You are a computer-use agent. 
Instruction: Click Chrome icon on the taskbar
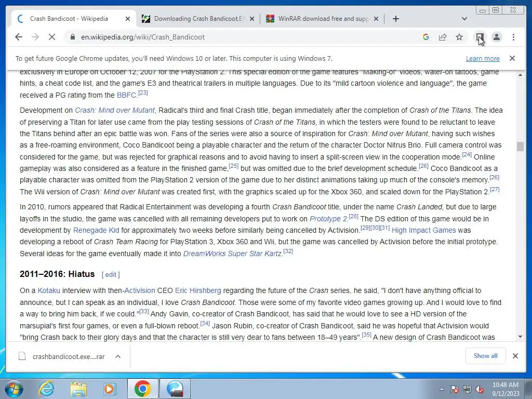142,389
